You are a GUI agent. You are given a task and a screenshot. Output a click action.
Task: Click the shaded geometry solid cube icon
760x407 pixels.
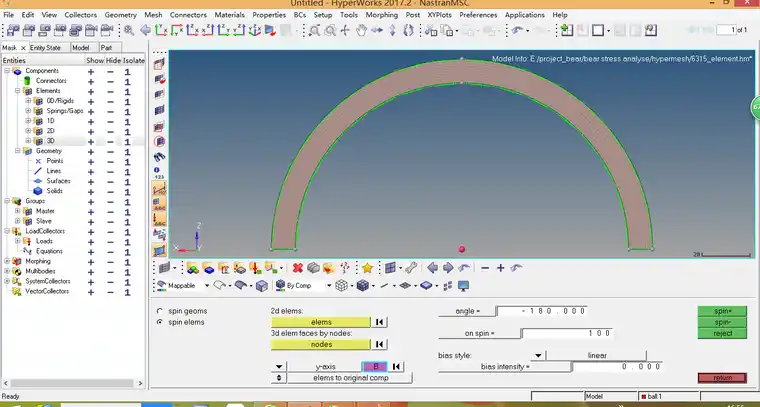pos(262,286)
